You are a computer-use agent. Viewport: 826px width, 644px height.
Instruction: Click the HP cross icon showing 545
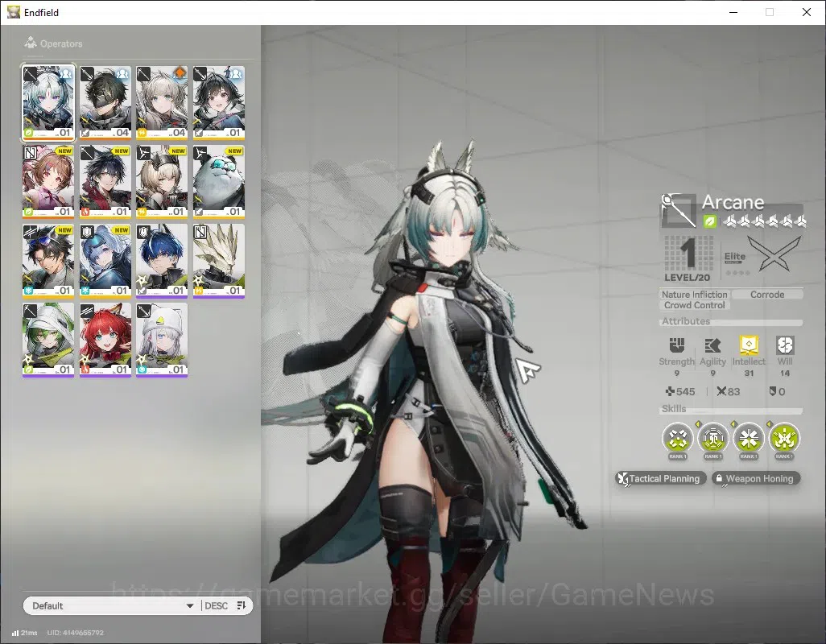pos(670,391)
